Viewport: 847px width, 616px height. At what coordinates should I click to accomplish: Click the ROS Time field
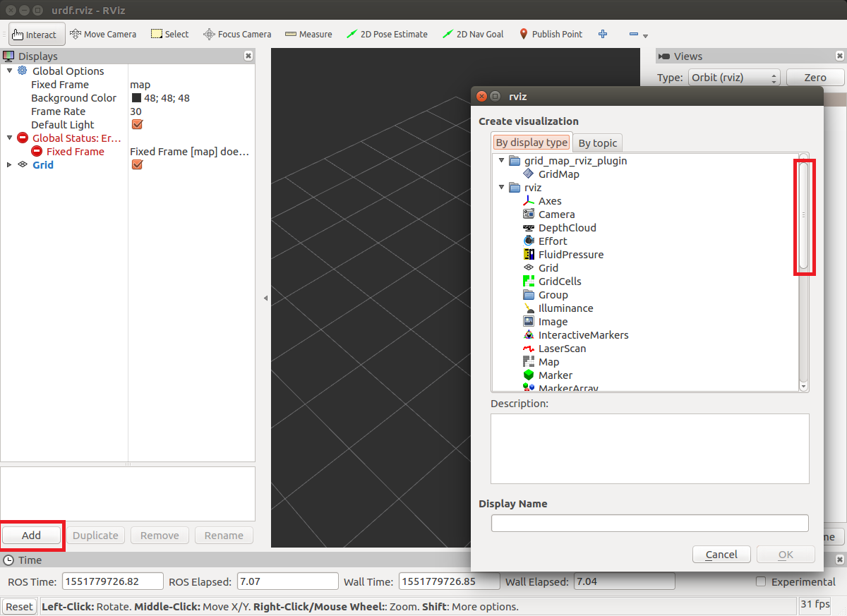pos(113,582)
